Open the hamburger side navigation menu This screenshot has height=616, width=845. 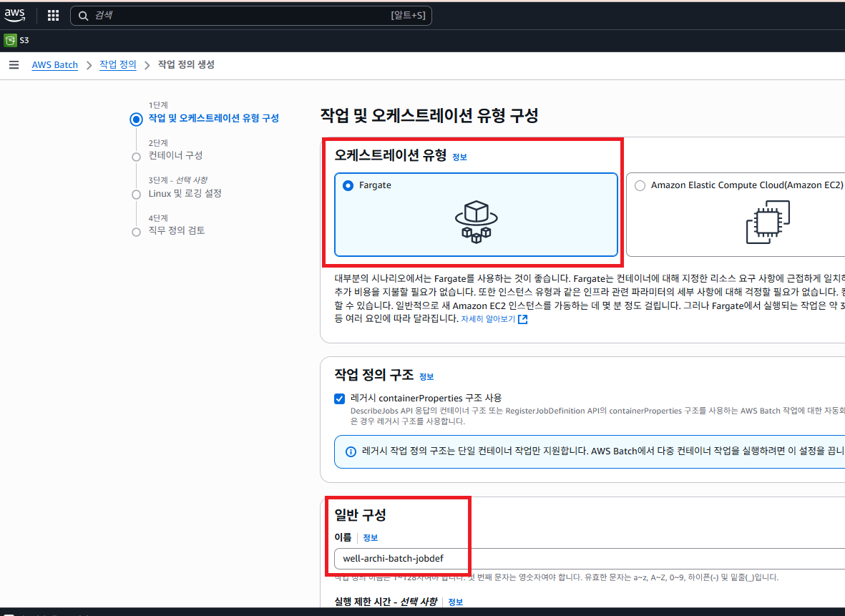14,65
